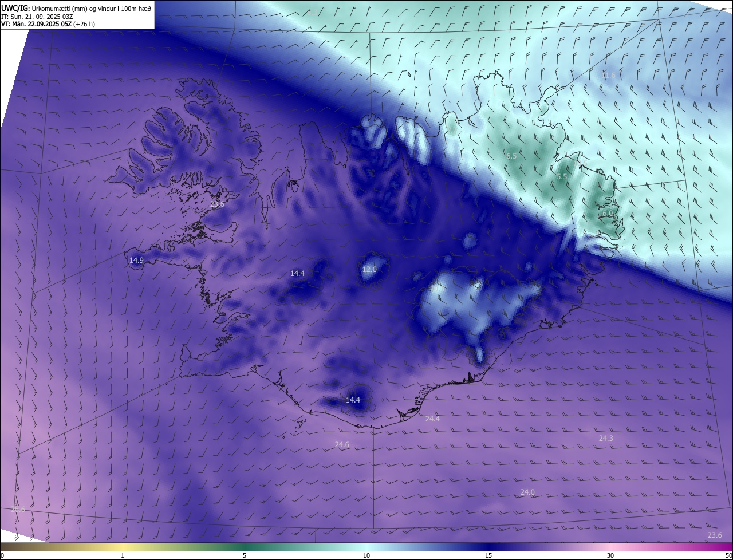Click the 0 tick on the color scale

coord(2,555)
